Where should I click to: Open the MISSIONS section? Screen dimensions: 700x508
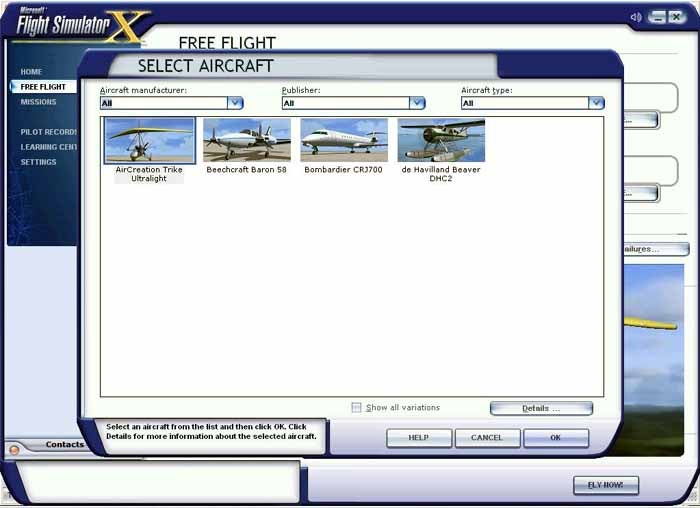click(38, 102)
